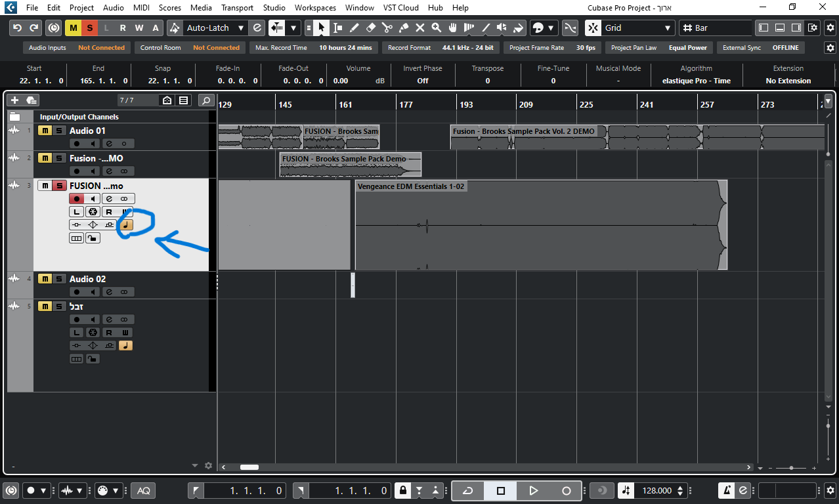Toggle Musical Time Base on track 3
Image resolution: width=839 pixels, height=504 pixels.
click(x=126, y=224)
